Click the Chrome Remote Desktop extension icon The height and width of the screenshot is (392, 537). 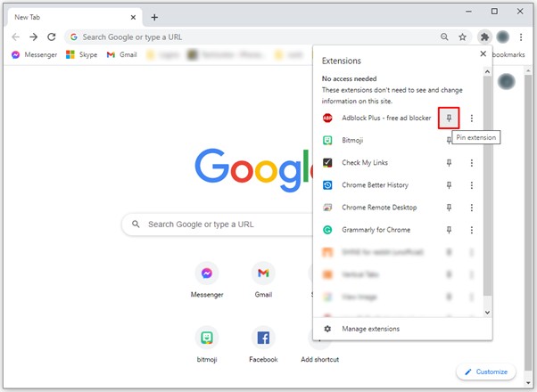click(x=327, y=208)
